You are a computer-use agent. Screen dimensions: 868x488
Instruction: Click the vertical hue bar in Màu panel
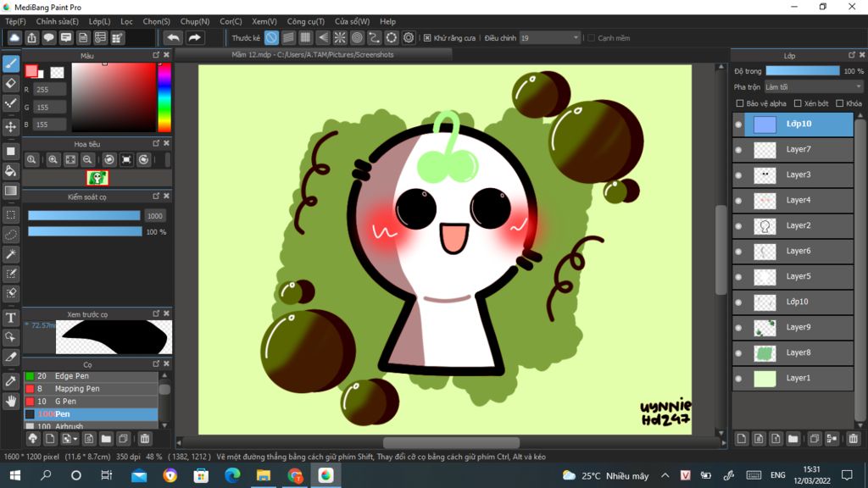pos(164,97)
